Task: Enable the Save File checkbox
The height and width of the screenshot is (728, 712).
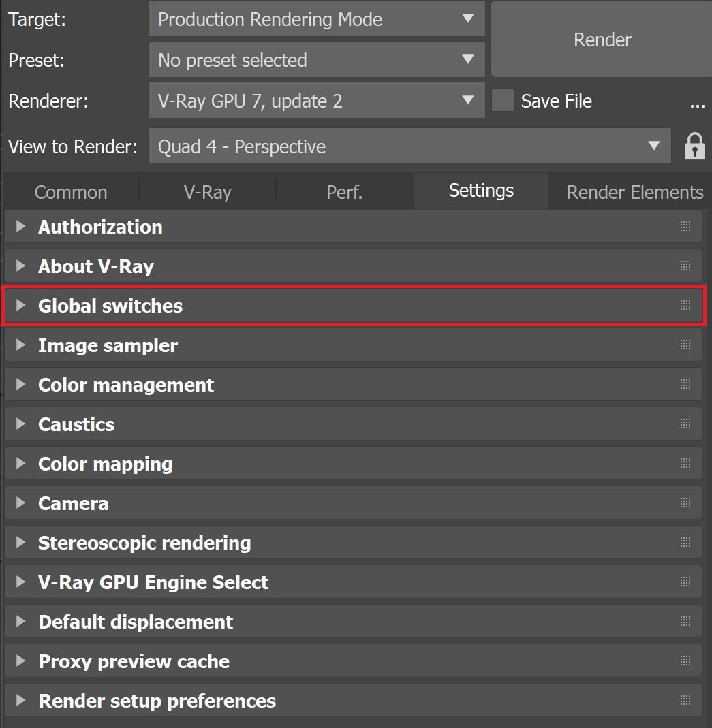Action: tap(503, 100)
